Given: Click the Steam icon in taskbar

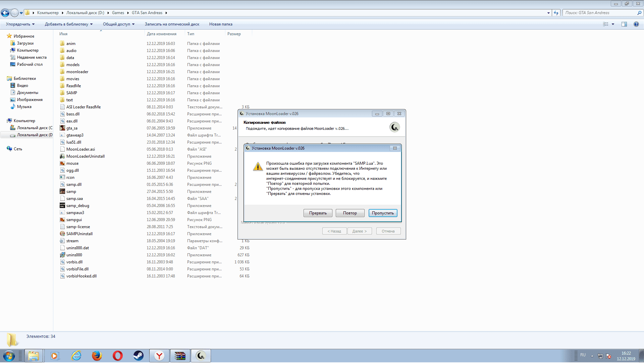Looking at the screenshot, I should pyautogui.click(x=138, y=356).
